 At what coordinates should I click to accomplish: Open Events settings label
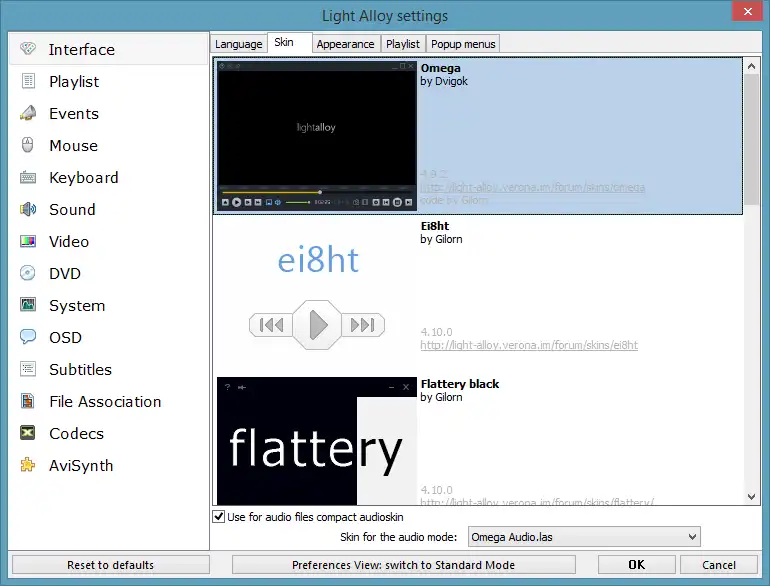[x=74, y=113]
